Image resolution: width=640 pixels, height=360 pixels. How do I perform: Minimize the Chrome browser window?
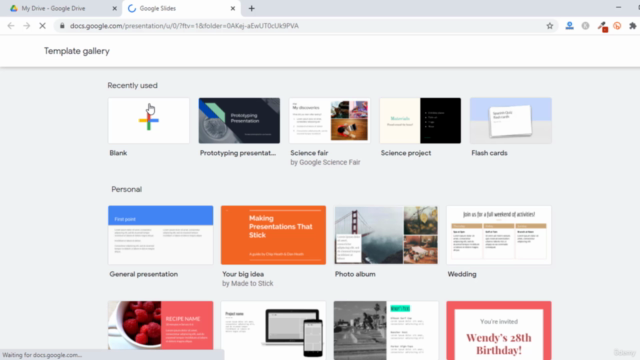coord(618,7)
